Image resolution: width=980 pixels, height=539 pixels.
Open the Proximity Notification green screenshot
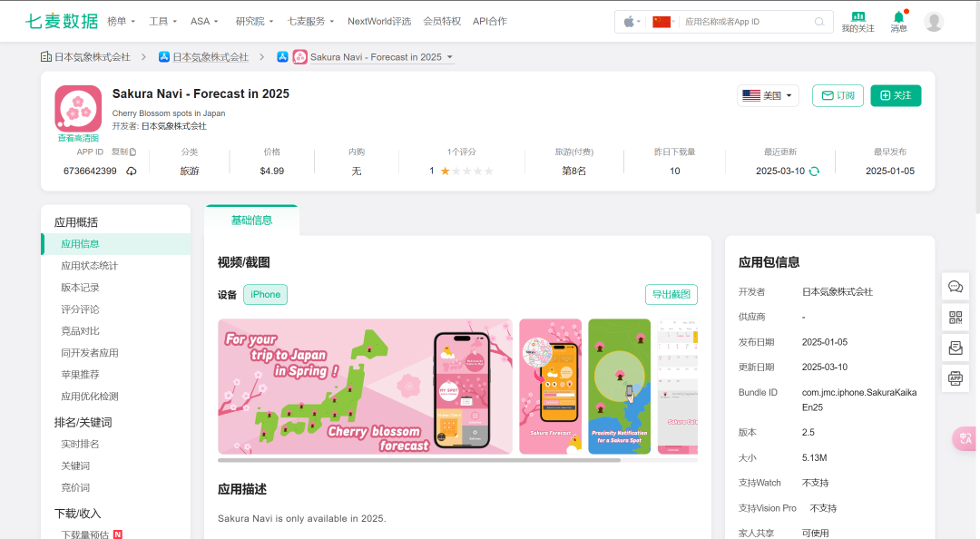coord(620,387)
